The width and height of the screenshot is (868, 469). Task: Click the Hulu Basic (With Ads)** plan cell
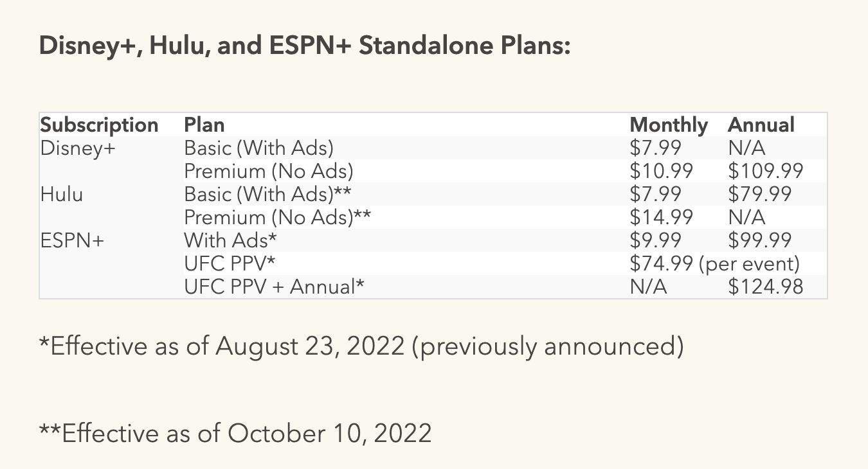coord(267,194)
